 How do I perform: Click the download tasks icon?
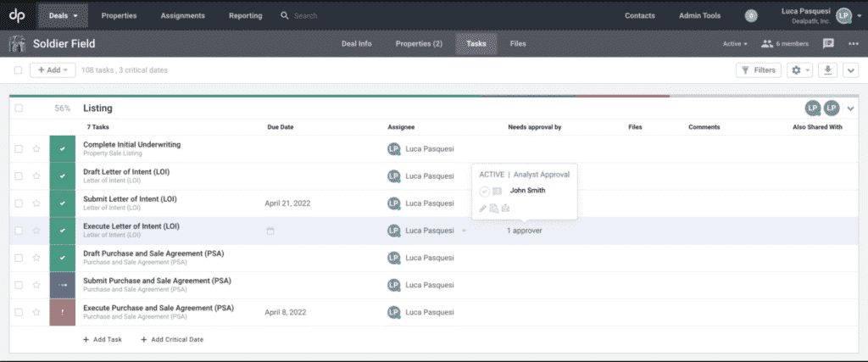827,70
